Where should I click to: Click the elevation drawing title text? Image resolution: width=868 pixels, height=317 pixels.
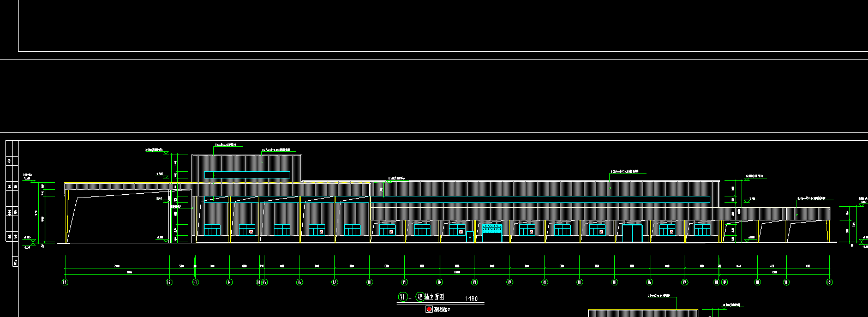click(435, 297)
